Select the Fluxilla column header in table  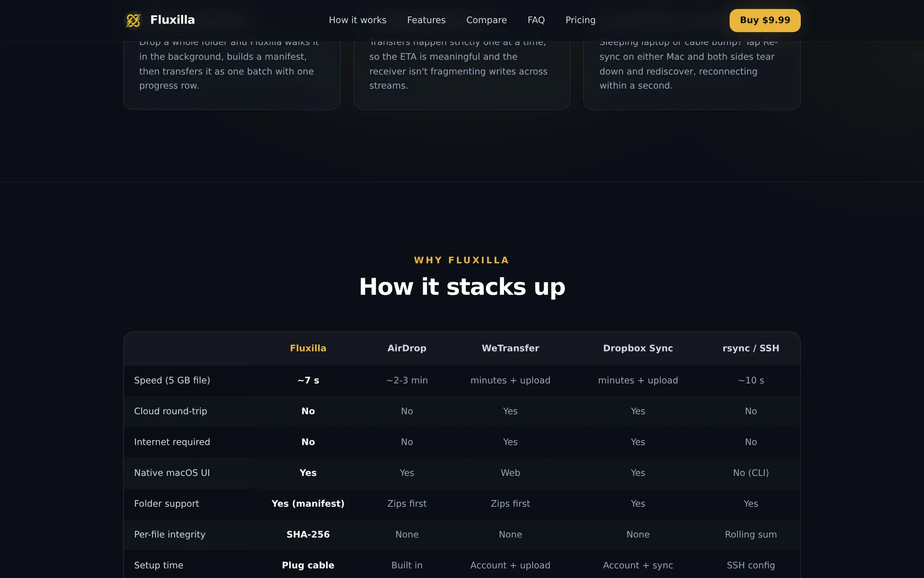tap(308, 348)
